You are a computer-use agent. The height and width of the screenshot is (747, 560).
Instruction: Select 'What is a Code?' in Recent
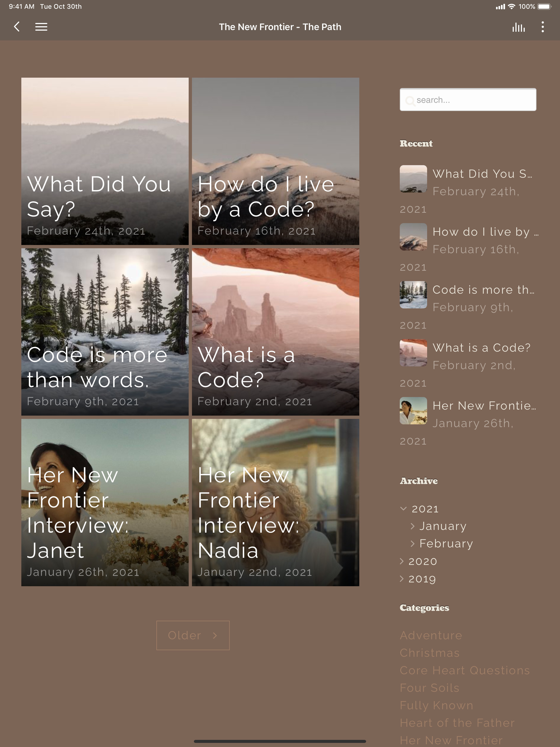[481, 348]
